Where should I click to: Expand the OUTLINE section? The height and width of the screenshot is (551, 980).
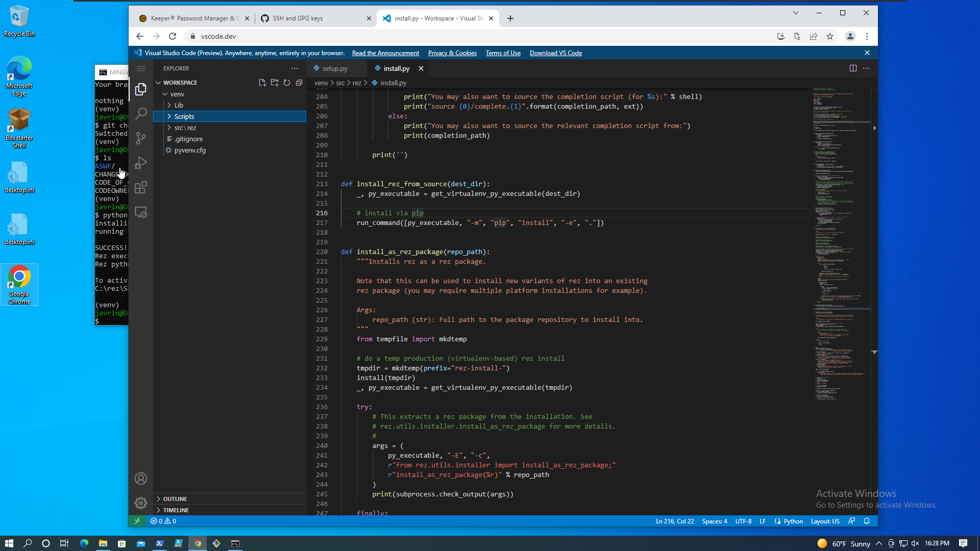coord(175,499)
